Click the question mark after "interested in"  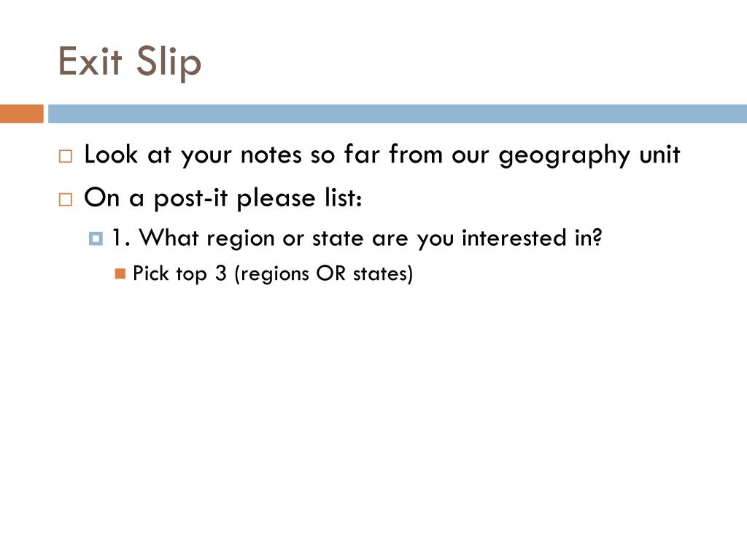pos(599,238)
